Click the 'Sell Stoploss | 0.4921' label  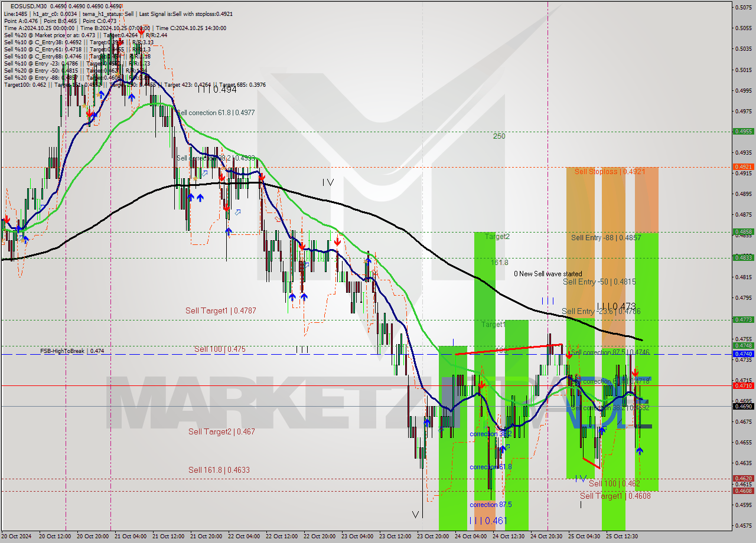click(610, 171)
